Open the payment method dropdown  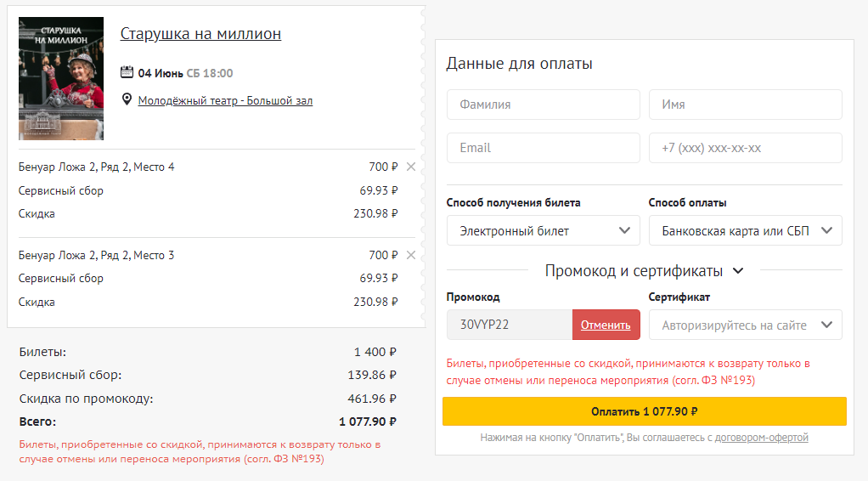745,230
